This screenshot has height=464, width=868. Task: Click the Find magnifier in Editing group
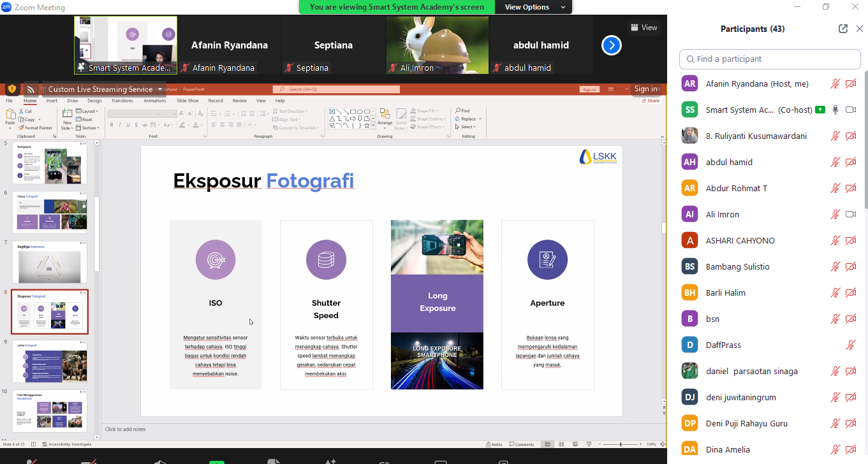(458, 111)
